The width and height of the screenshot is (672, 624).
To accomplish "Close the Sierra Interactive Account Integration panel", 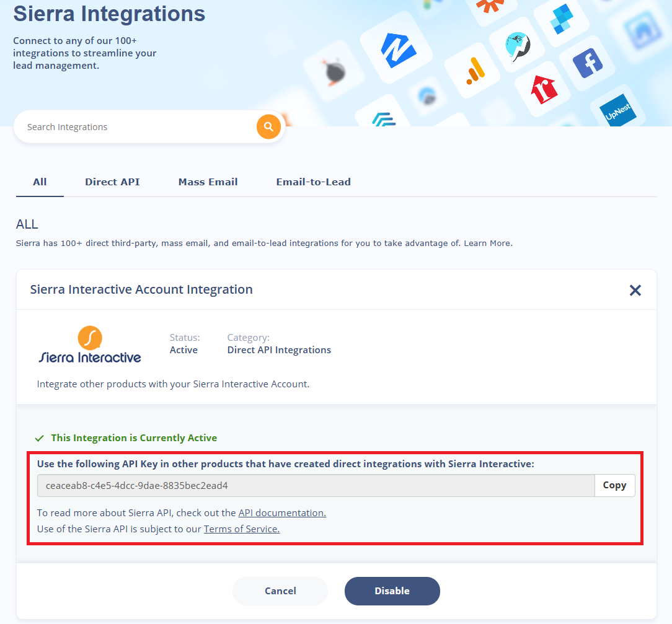I will [635, 290].
